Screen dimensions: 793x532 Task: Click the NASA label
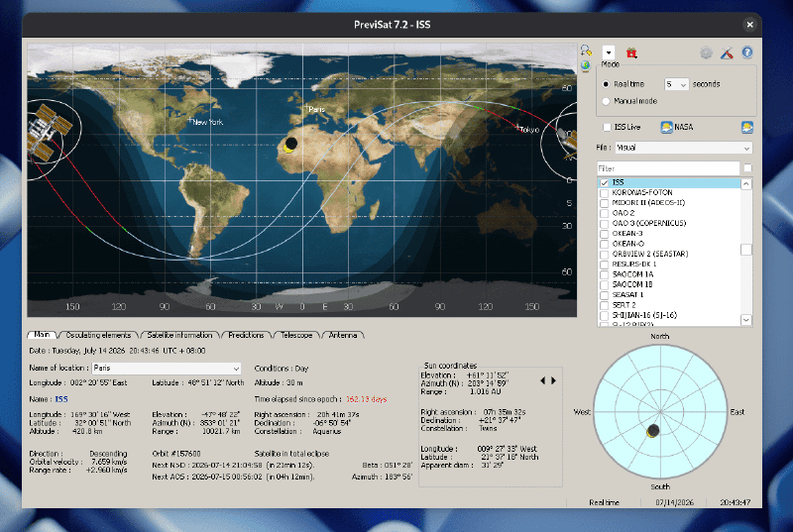683,128
